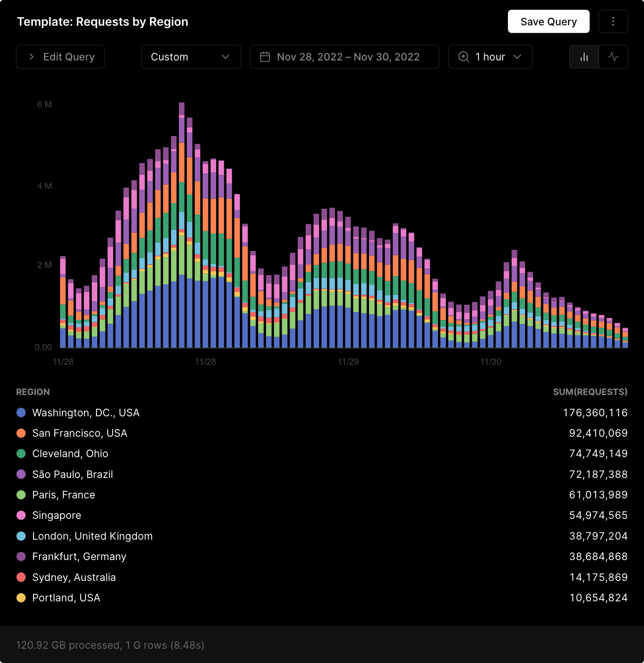Viewport: 644px width, 663px height.
Task: Select the "Cleveland, Ohio" region label
Action: click(70, 453)
